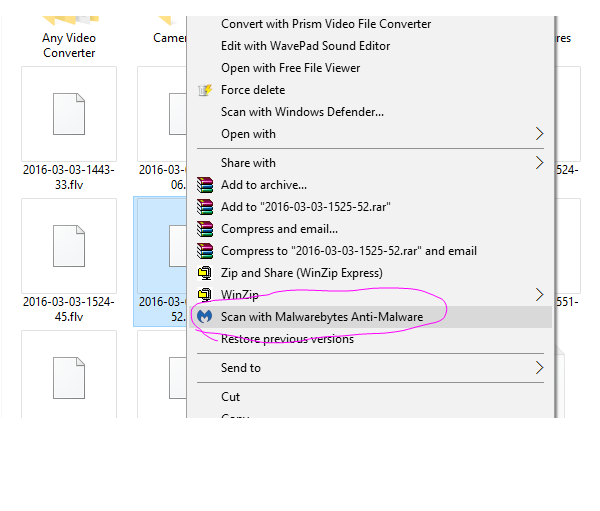Select file 2016-03-03-1443-33.flv thumbnail

[68, 113]
